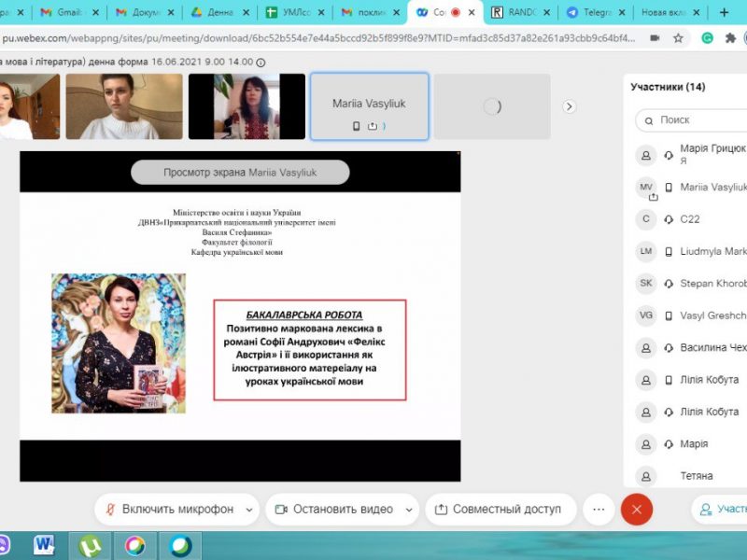
Task: Open the more options ellipsis menu
Action: coord(599,510)
